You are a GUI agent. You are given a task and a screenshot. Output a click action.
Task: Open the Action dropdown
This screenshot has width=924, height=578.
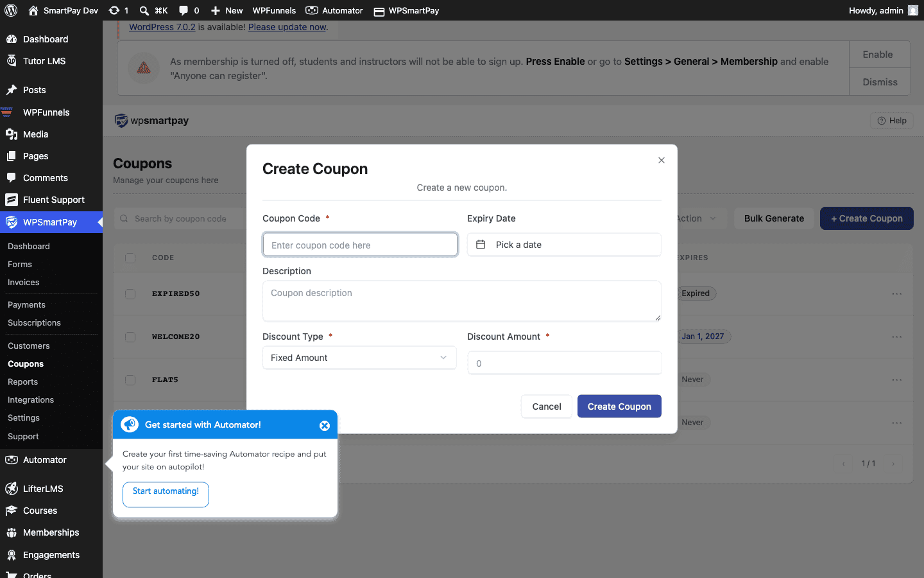(701, 218)
